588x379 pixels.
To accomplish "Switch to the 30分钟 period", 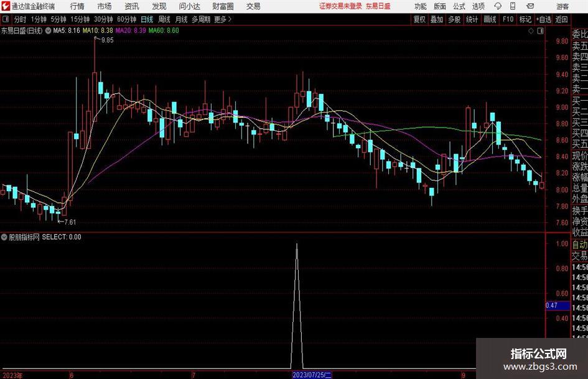I will (103, 19).
